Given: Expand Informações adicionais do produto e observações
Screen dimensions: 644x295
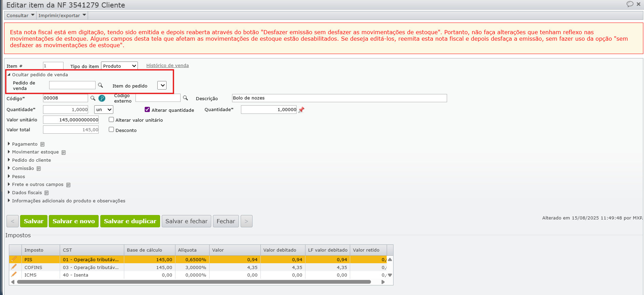Looking at the screenshot, I should (66, 201).
